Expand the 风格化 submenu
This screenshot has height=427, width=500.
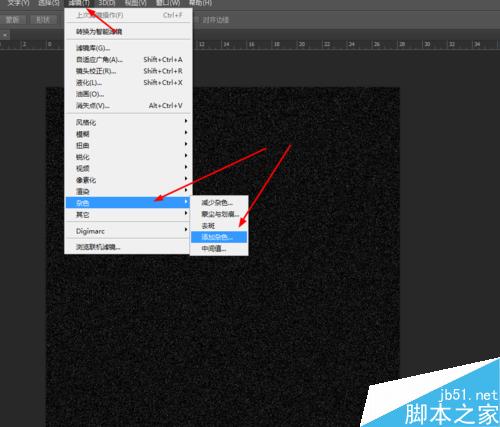click(128, 122)
